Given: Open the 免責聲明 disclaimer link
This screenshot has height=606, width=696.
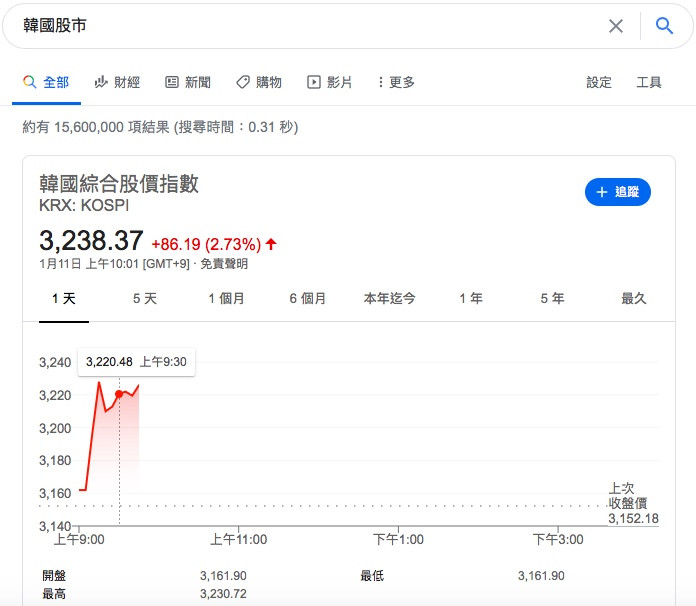Looking at the screenshot, I should (x=224, y=264).
